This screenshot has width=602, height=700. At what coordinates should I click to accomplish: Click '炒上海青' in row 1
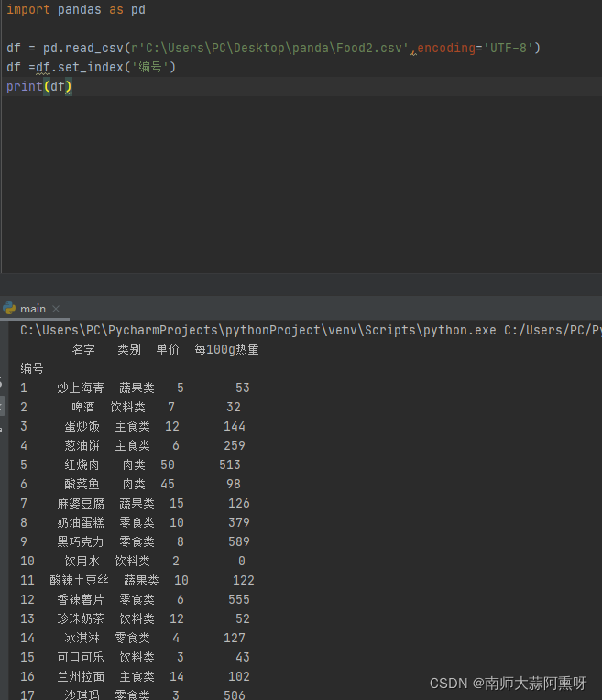81,388
